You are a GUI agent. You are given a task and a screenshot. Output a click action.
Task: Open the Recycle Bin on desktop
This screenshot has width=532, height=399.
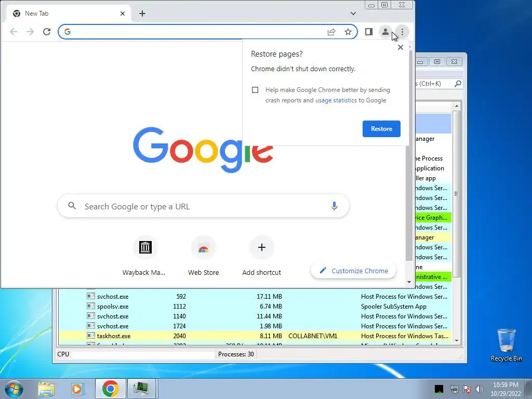tap(506, 345)
